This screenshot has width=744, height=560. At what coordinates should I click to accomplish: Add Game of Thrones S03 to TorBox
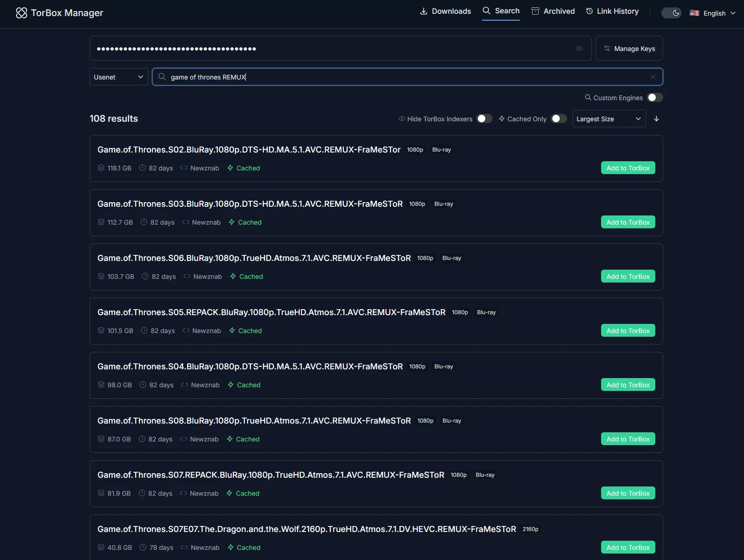point(628,222)
